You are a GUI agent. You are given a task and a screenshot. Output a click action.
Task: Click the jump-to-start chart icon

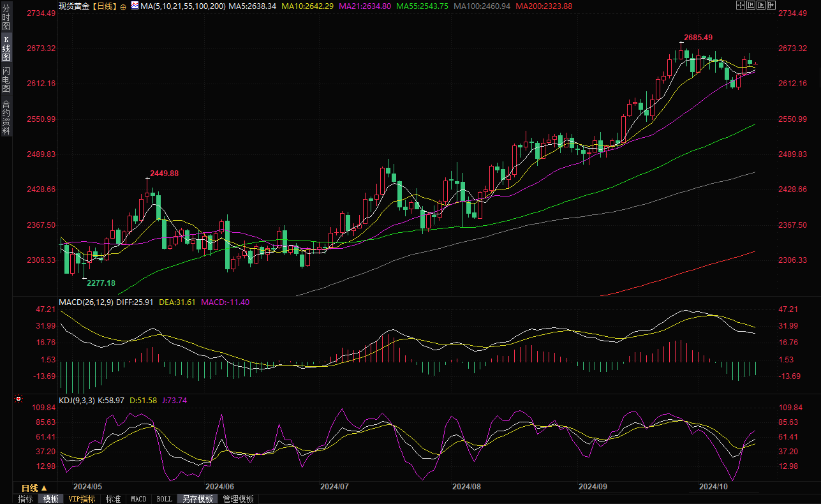pos(751,6)
